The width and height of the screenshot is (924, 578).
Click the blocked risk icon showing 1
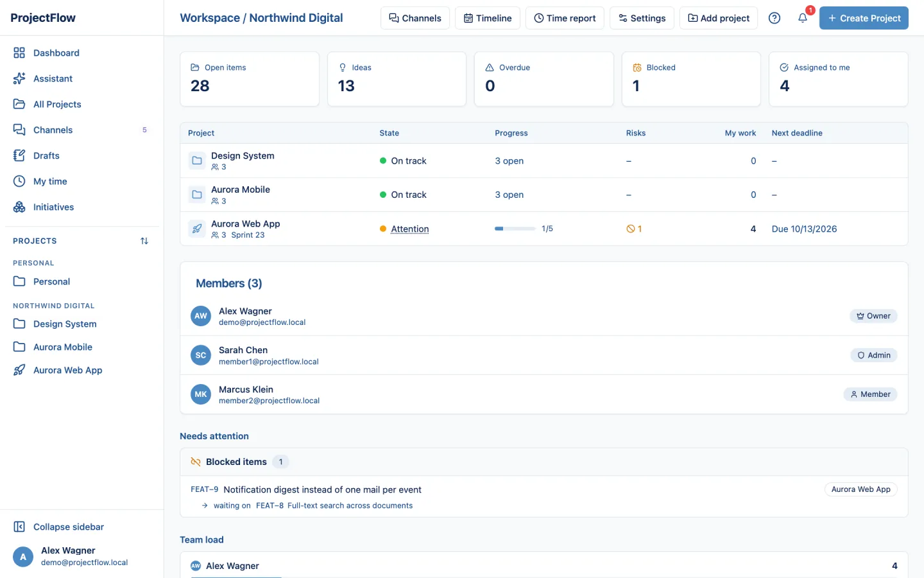pyautogui.click(x=634, y=229)
